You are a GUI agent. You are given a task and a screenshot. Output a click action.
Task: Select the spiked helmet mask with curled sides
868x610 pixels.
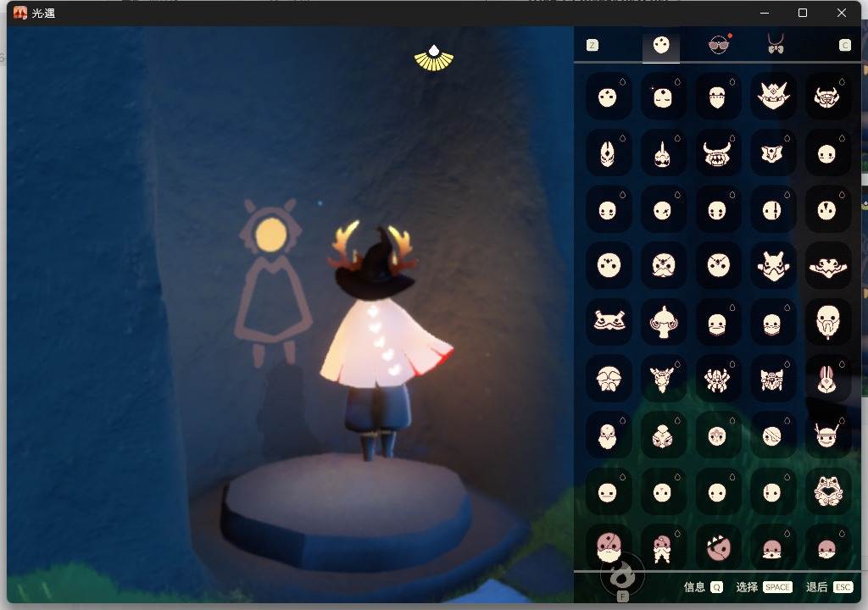[663, 322]
